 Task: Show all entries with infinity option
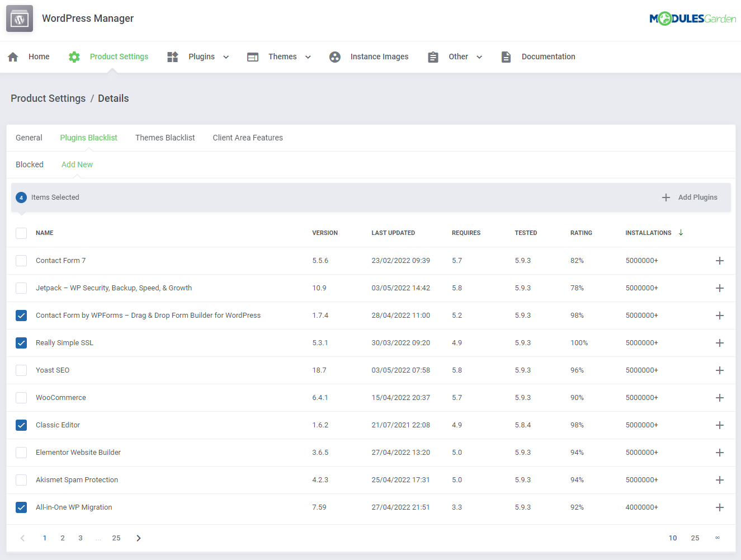pyautogui.click(x=718, y=538)
